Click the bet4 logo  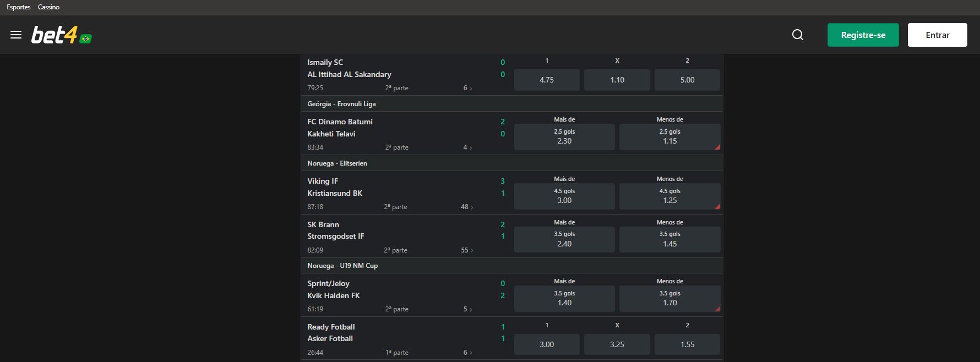[x=54, y=35]
